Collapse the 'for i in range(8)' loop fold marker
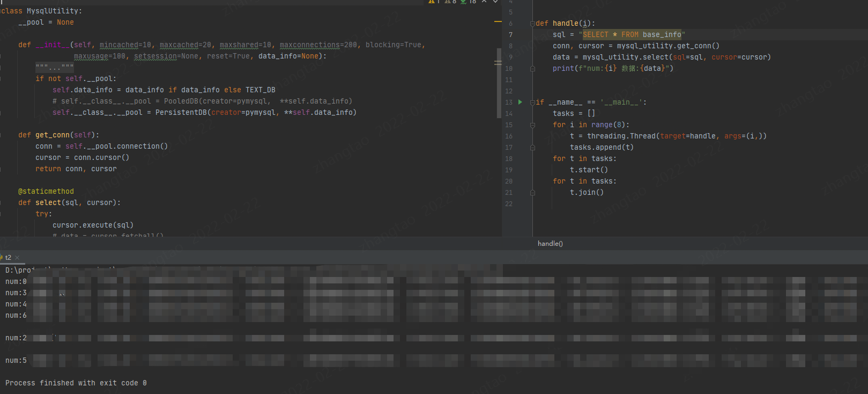The width and height of the screenshot is (868, 394). click(532, 125)
